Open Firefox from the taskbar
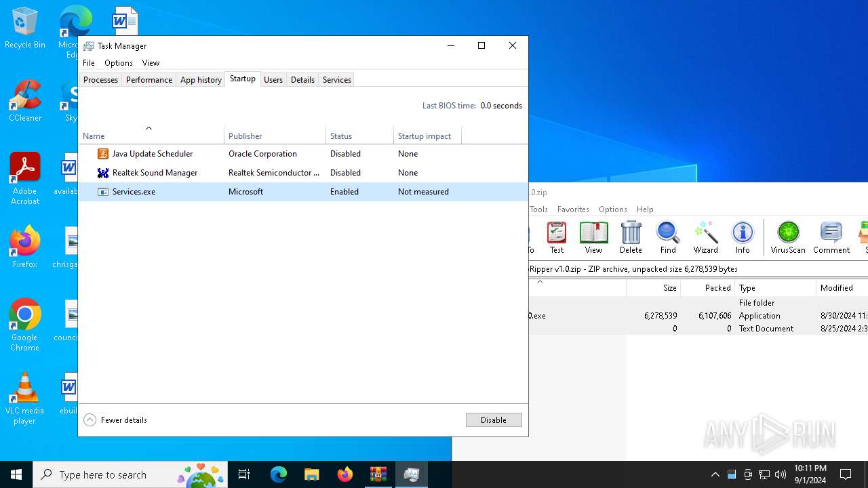 pyautogui.click(x=344, y=474)
